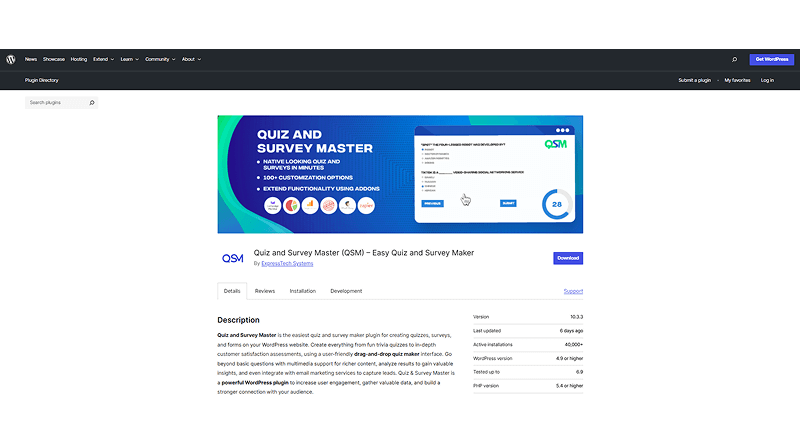Submit search with the plugin search icon

coord(92,103)
